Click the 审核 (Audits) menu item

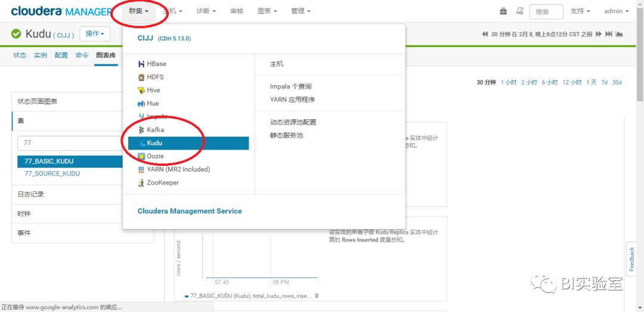click(x=237, y=11)
